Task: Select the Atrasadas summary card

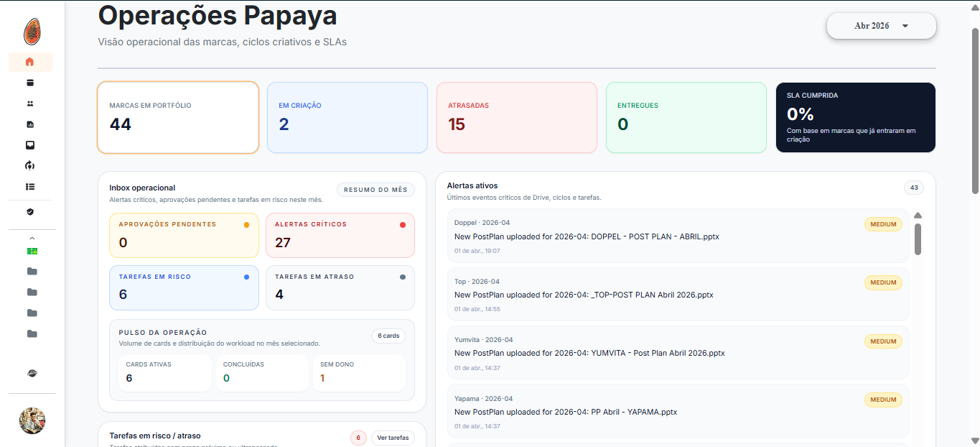Action: (516, 117)
